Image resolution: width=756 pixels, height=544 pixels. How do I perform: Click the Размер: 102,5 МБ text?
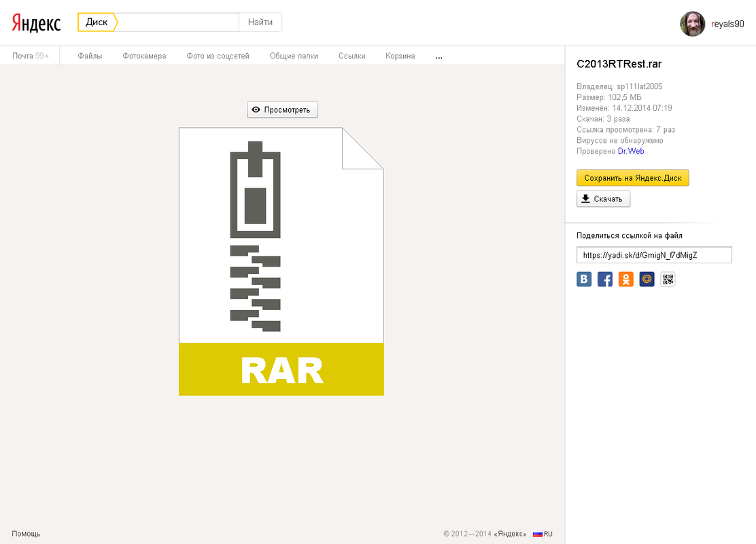click(x=609, y=97)
